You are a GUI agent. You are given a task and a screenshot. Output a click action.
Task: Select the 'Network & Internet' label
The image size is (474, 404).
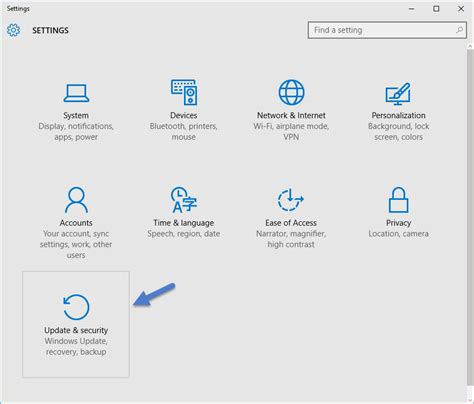click(291, 115)
